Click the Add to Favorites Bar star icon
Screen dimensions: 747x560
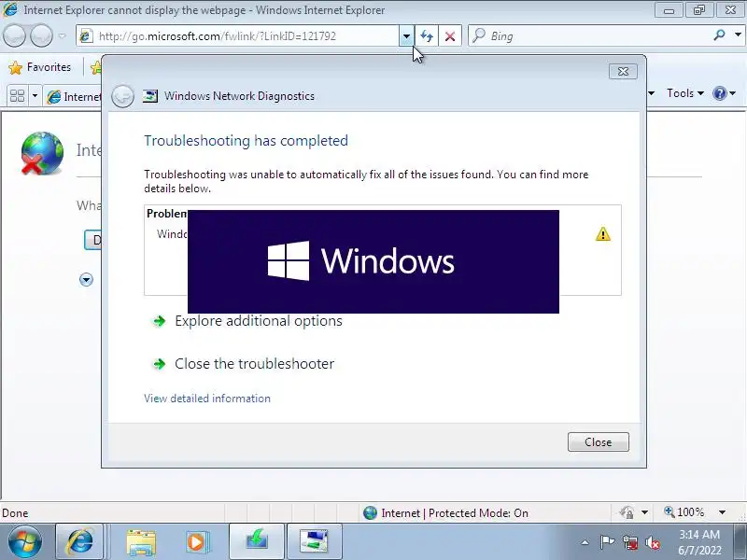pyautogui.click(x=96, y=67)
